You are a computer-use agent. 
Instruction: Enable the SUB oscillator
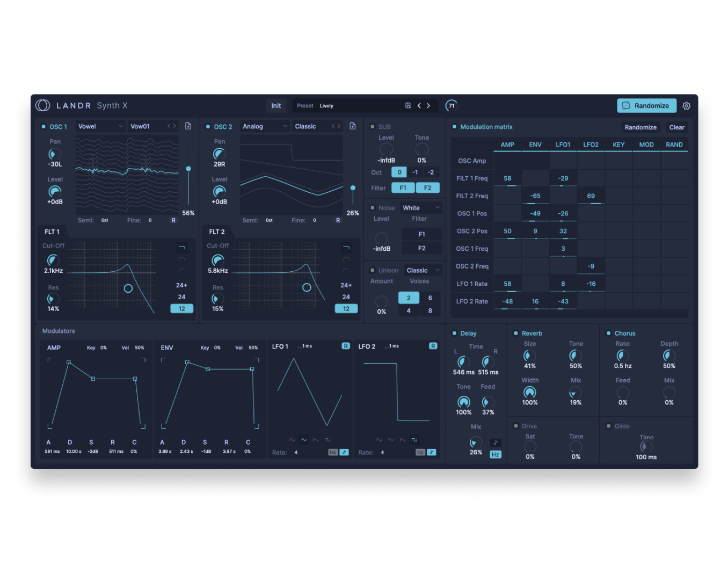(x=373, y=127)
